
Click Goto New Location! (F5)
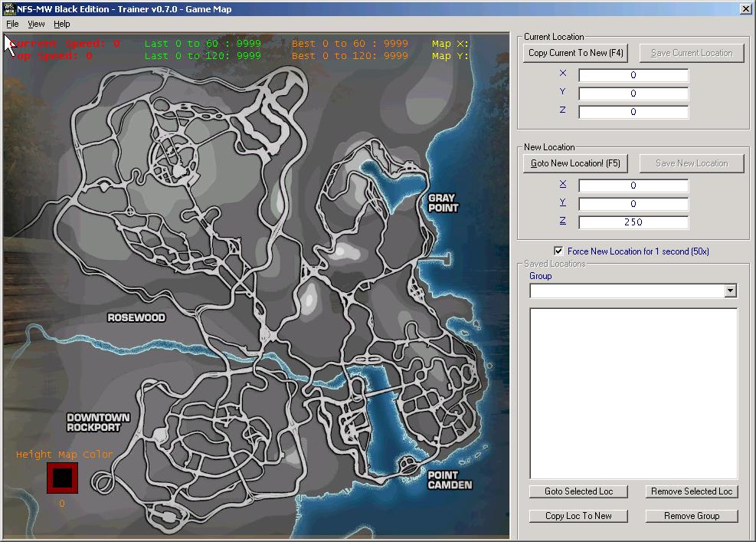[574, 163]
